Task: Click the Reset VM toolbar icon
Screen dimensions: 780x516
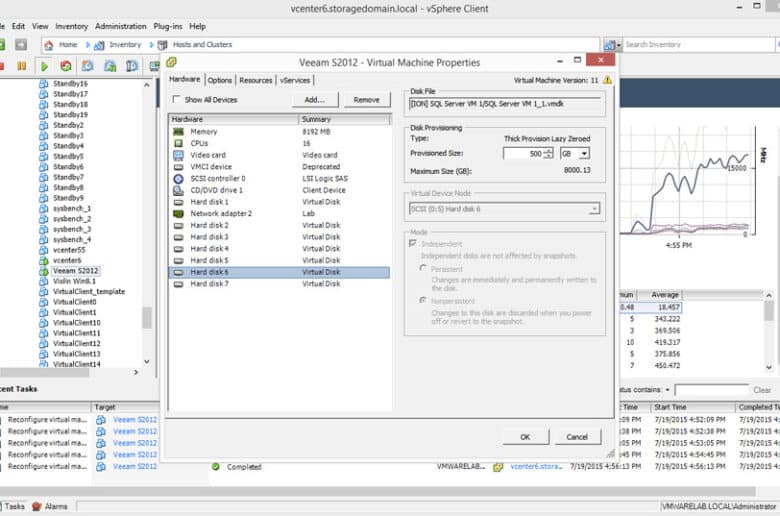Action: 66,66
